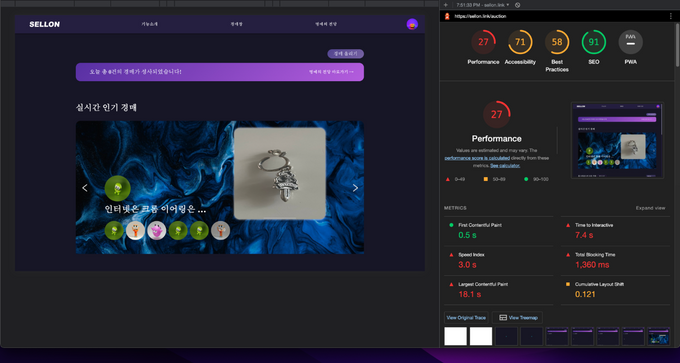Open the second menu item in SELLON navbar
Viewport: 680px width, 363px height.
[237, 24]
